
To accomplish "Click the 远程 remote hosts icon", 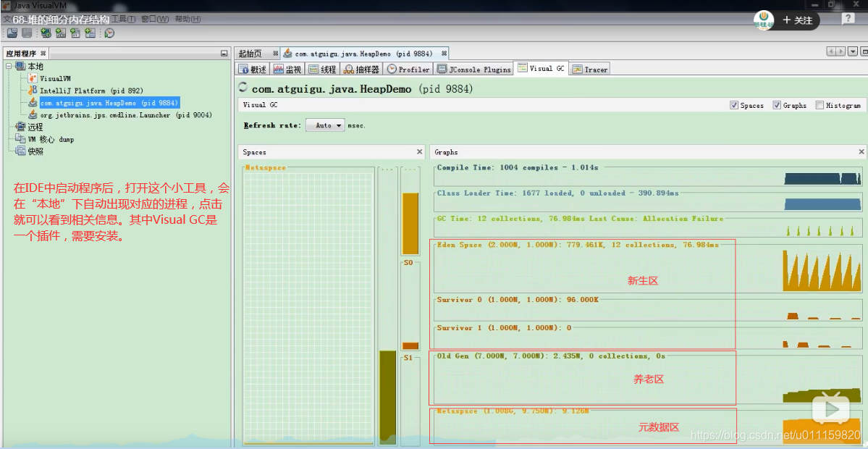I will [x=20, y=127].
